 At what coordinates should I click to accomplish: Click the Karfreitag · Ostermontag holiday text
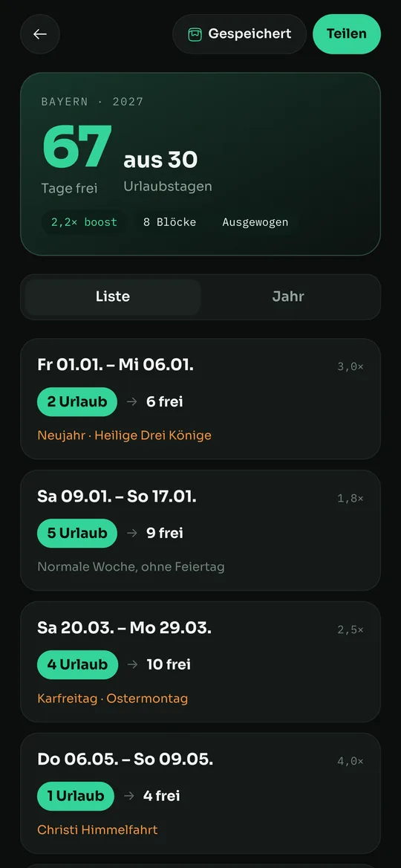coord(113,698)
